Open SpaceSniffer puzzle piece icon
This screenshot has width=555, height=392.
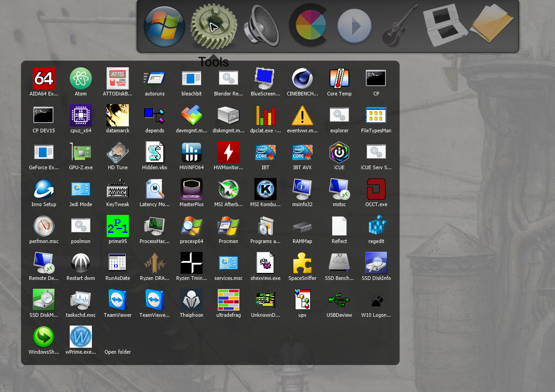point(302,263)
